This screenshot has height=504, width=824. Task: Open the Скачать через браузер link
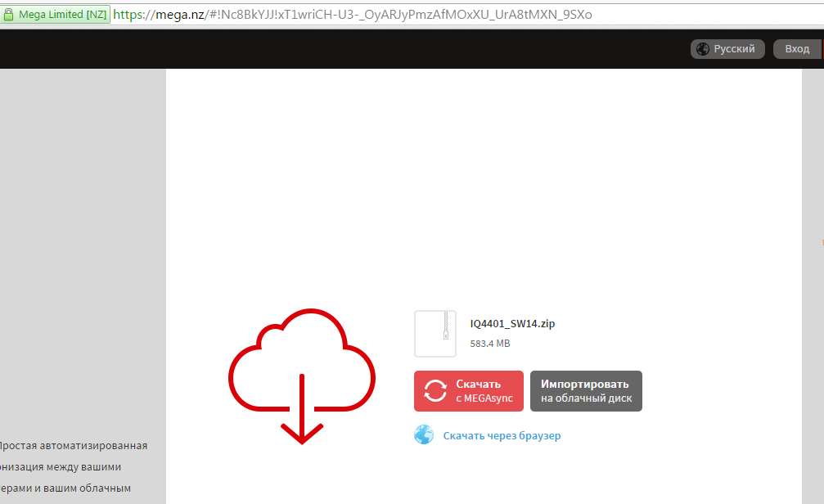(x=502, y=436)
